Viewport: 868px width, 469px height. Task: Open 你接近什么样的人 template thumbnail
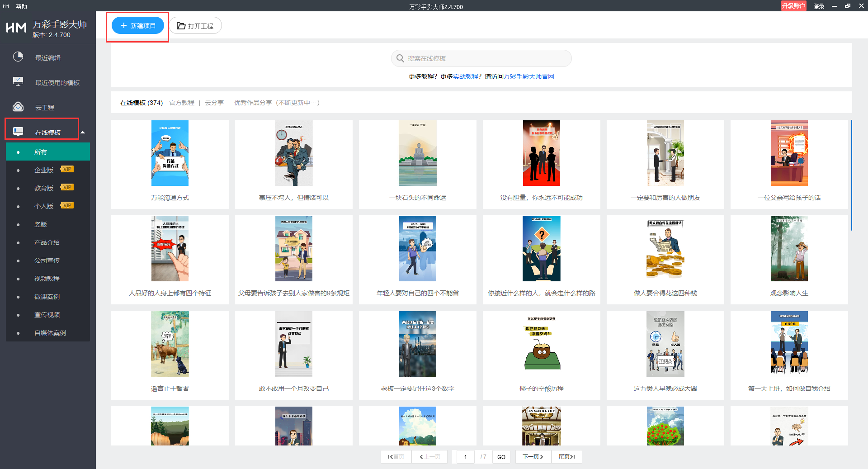click(542, 248)
